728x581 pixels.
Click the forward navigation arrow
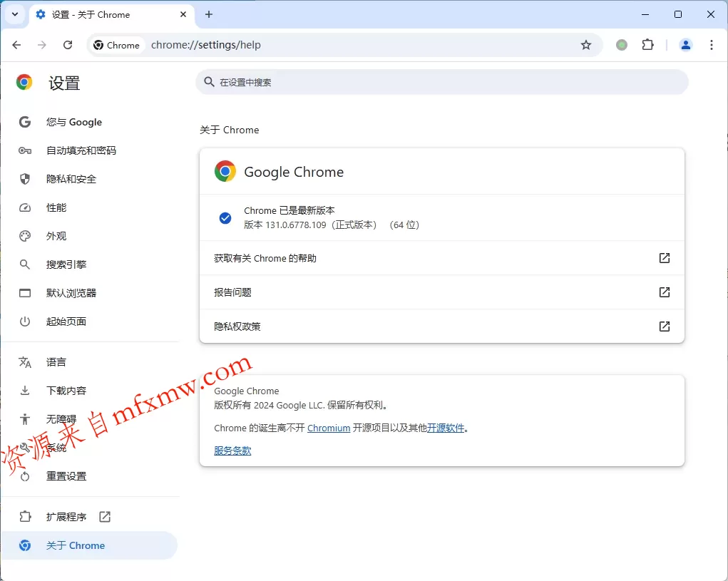click(42, 45)
